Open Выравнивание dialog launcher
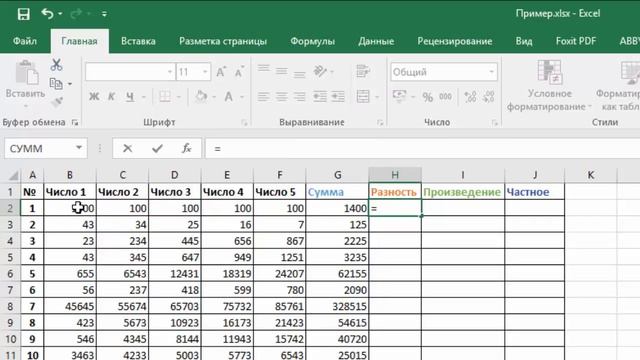The width and height of the screenshot is (640, 360). click(380, 122)
